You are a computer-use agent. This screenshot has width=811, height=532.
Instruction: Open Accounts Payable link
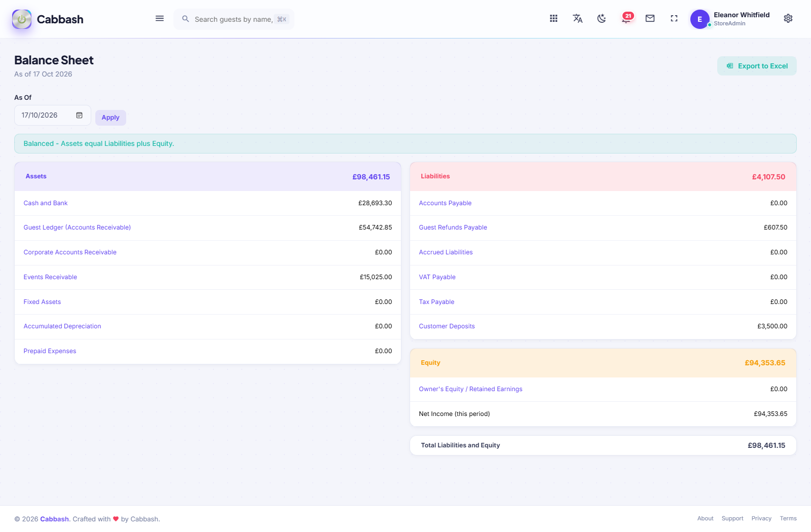click(x=445, y=203)
